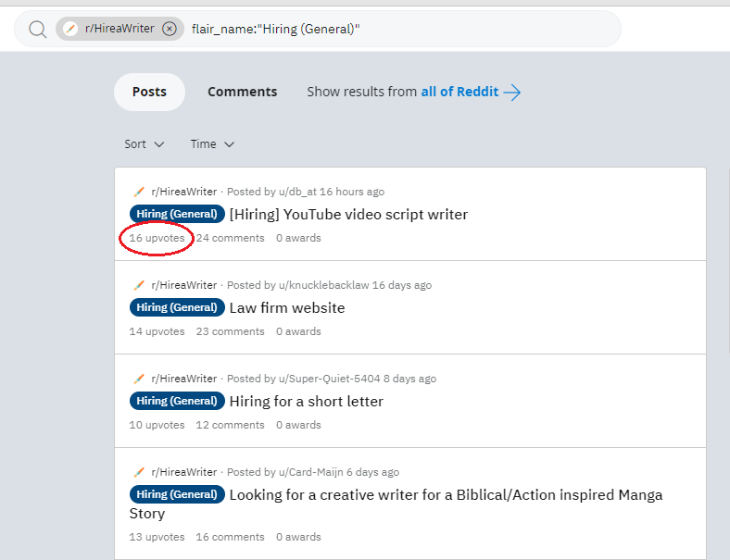Open user profile u/Super-Quiet-5404
Viewport: 730px width, 560px height.
coord(329,379)
